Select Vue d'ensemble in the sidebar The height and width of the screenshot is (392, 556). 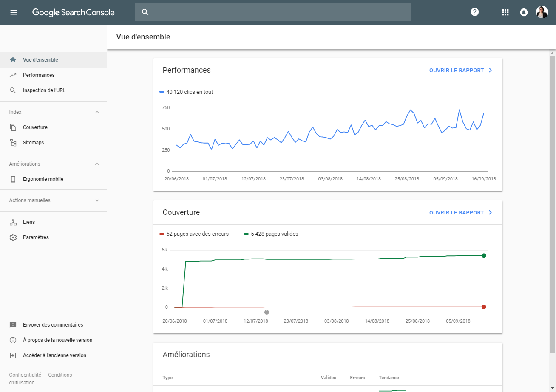(x=54, y=60)
